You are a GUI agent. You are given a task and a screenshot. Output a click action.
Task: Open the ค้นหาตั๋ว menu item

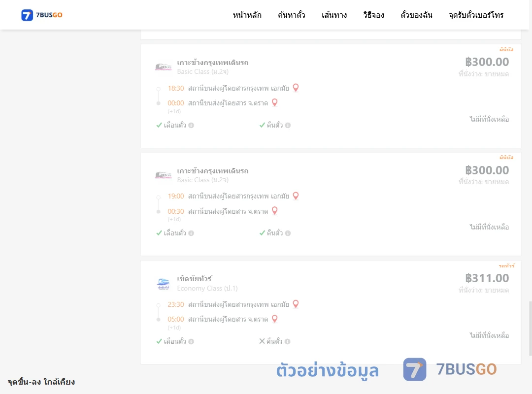point(292,15)
